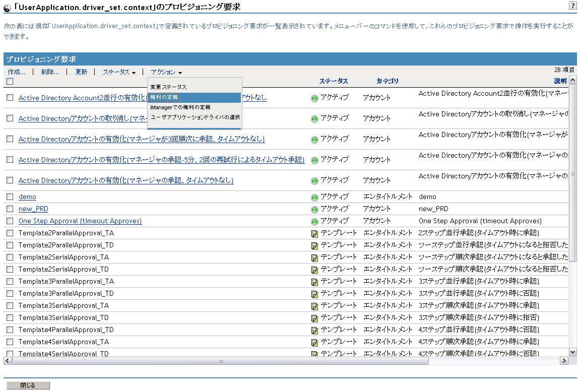Select checkbox for Template2SerialApproval_TD

coord(10,269)
